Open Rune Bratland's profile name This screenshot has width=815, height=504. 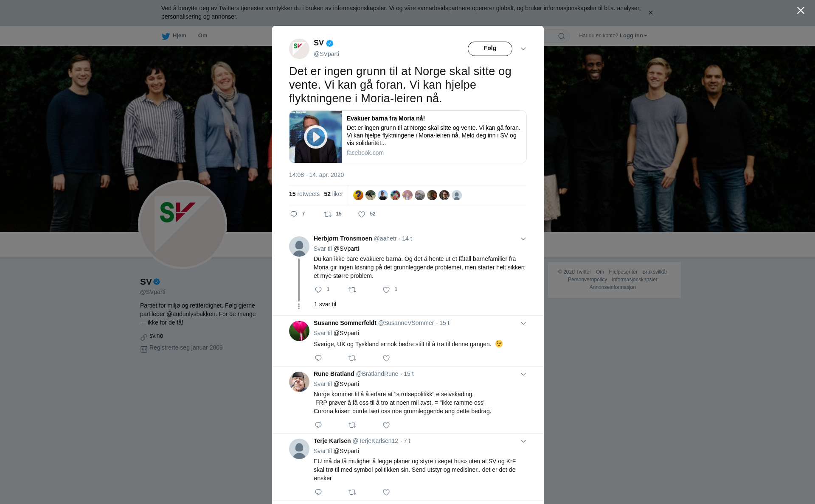click(334, 374)
